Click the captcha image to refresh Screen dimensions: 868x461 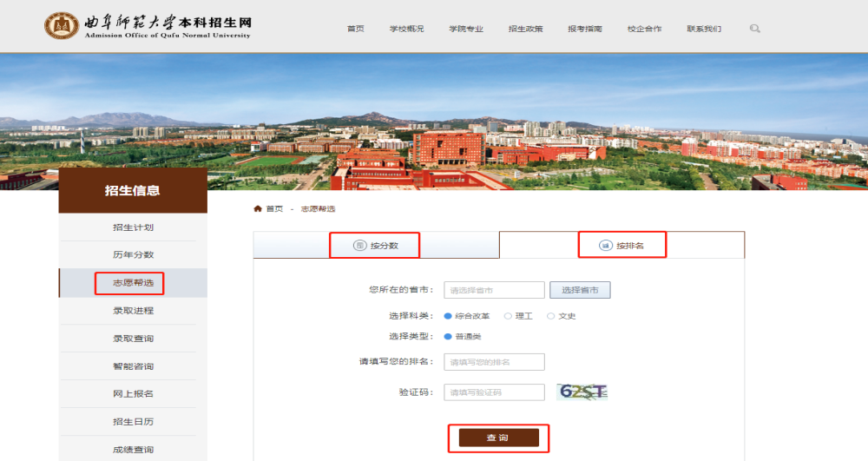pyautogui.click(x=582, y=392)
